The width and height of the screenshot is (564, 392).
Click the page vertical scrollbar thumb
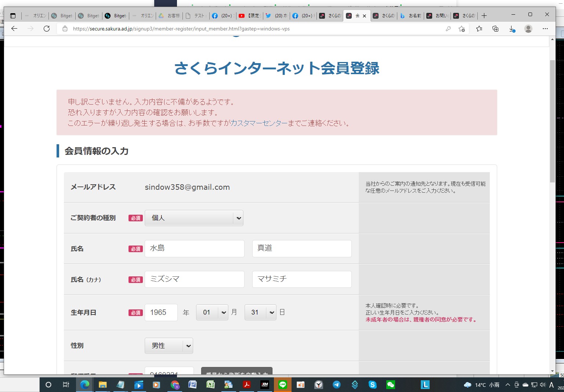click(552, 121)
